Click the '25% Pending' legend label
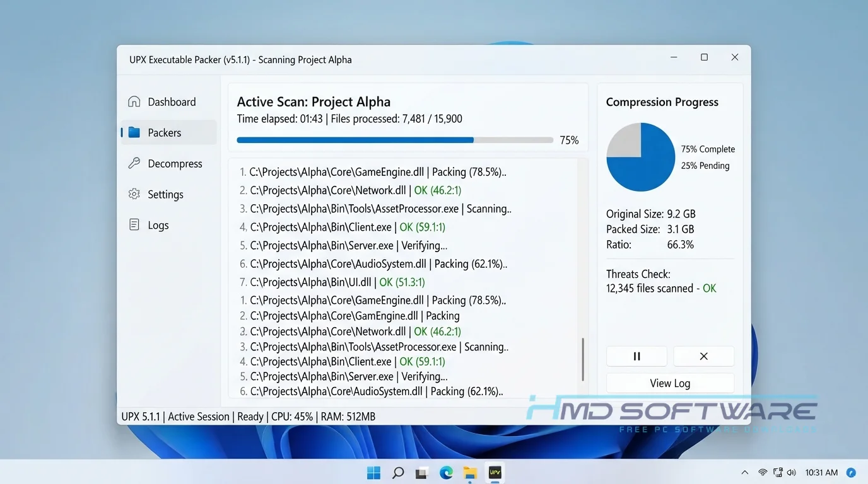This screenshot has width=868, height=484. point(705,166)
